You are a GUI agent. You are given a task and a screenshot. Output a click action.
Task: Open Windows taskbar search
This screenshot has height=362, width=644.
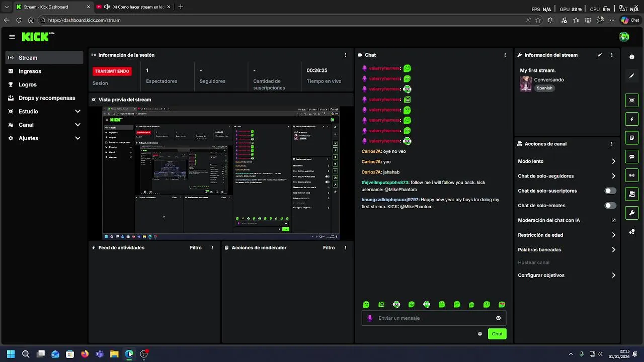point(26,354)
